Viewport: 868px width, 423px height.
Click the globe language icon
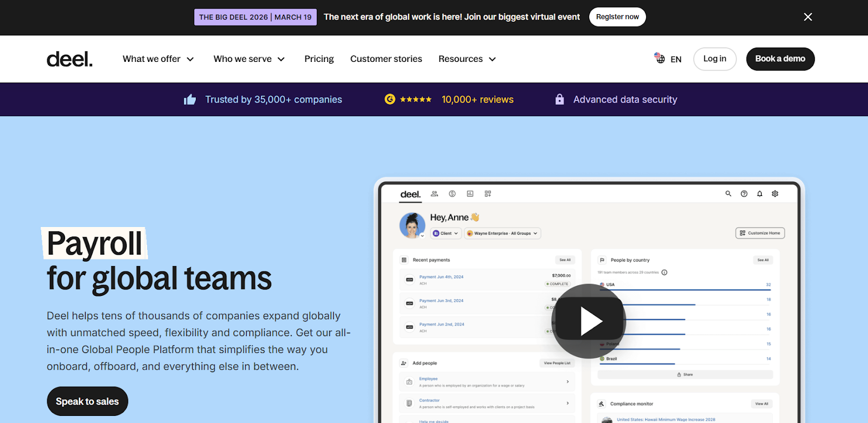pyautogui.click(x=660, y=58)
